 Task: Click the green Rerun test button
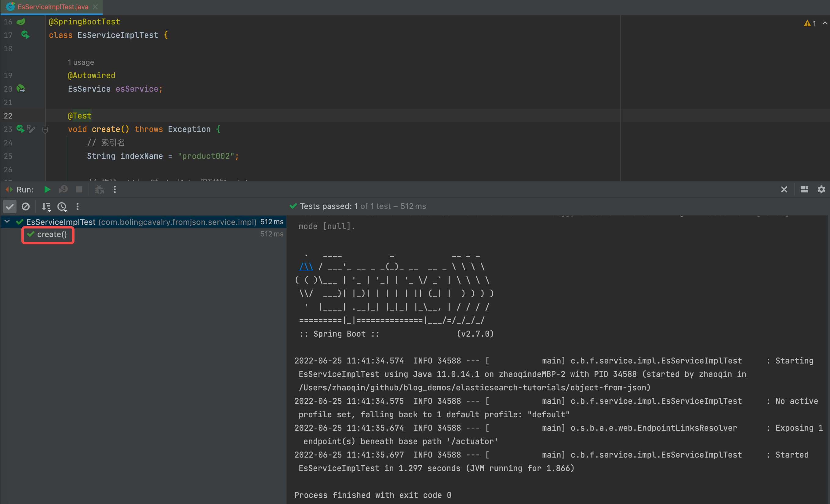click(x=47, y=190)
